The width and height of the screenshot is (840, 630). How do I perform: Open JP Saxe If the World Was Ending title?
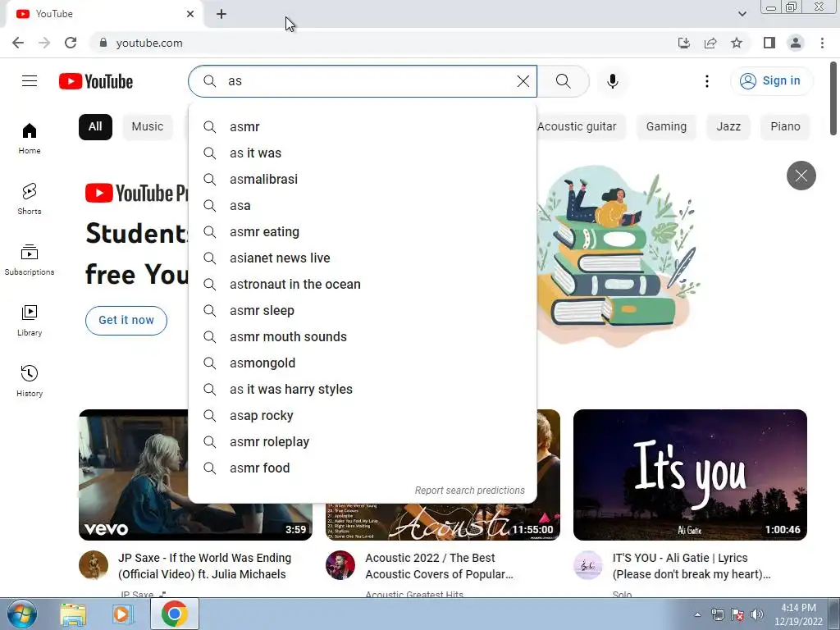[204, 566]
